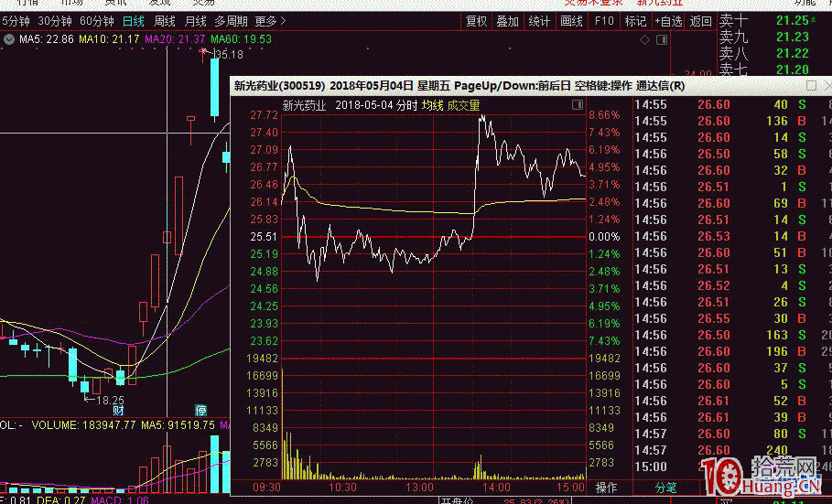Viewport: 832px width, 504px height.
Task: Click the 叠加 overlay button
Action: 507,22
